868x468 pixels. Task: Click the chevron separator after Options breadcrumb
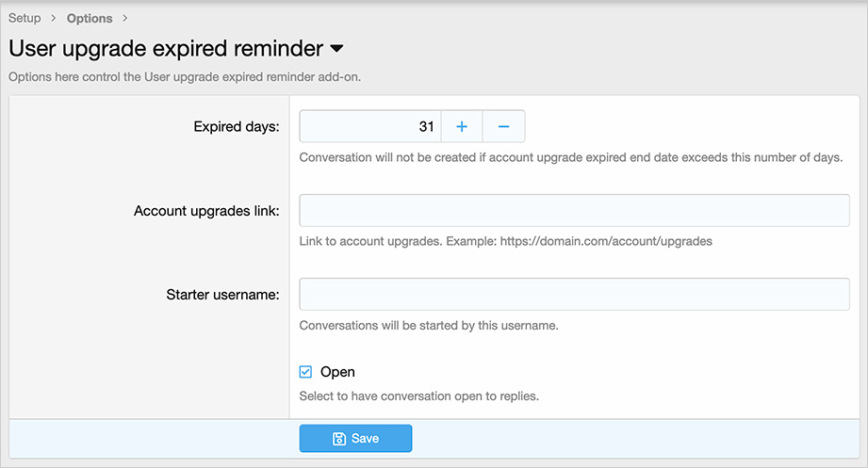pos(125,18)
